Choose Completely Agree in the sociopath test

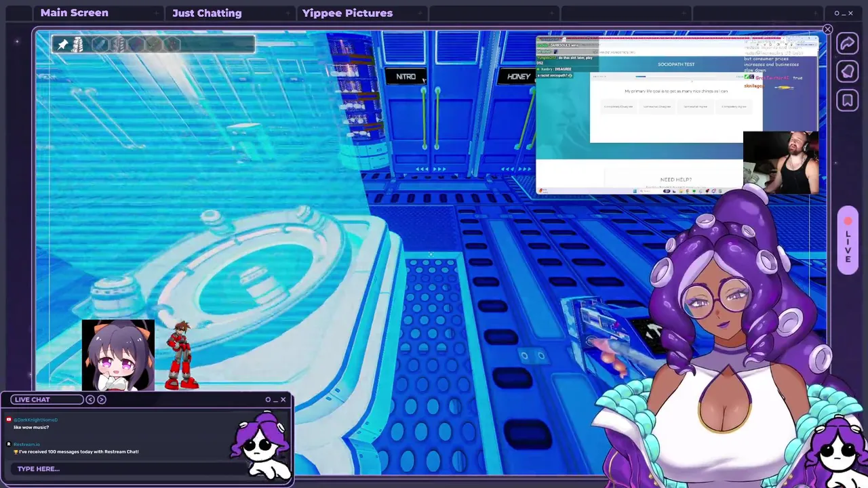pyautogui.click(x=734, y=106)
